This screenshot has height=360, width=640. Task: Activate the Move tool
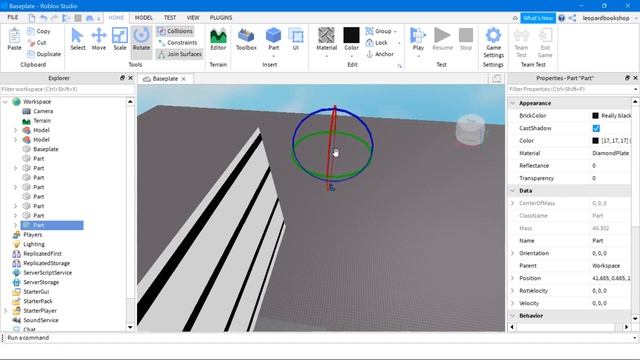pyautogui.click(x=99, y=39)
